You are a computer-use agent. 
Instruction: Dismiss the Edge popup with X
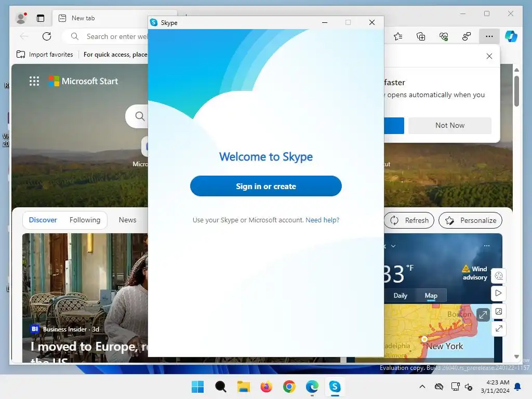click(x=489, y=56)
